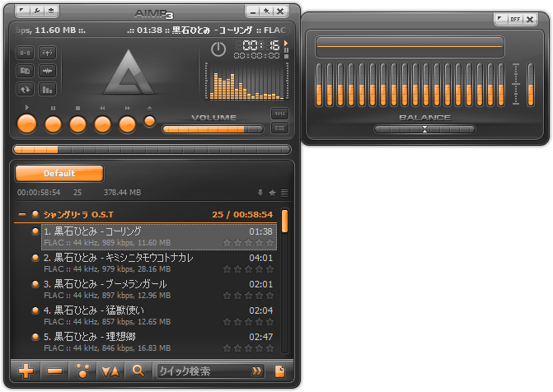Click the track 4 duration 02:04
This screenshot has height=392, width=553.
[x=261, y=310]
